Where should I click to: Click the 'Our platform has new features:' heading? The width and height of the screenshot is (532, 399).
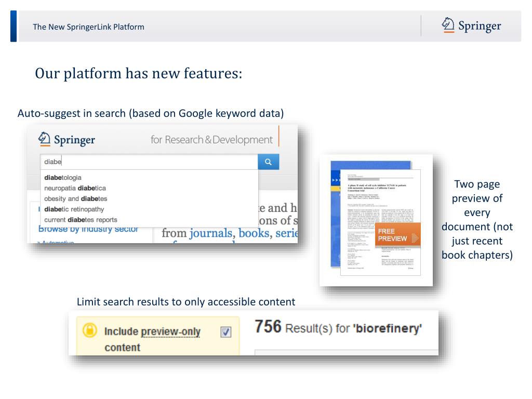coord(139,73)
